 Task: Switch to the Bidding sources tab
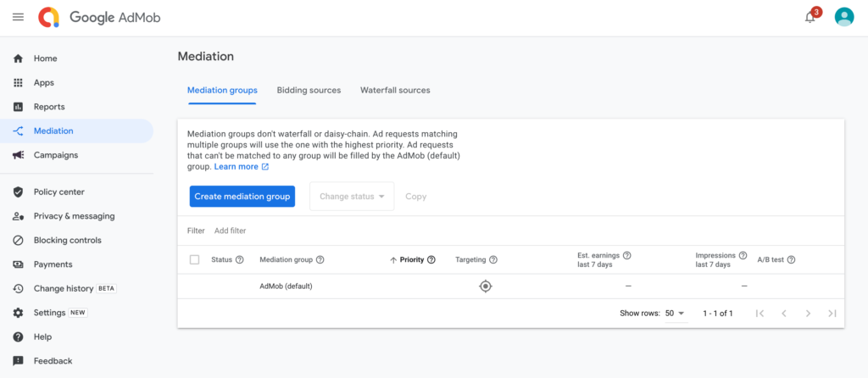pos(309,90)
